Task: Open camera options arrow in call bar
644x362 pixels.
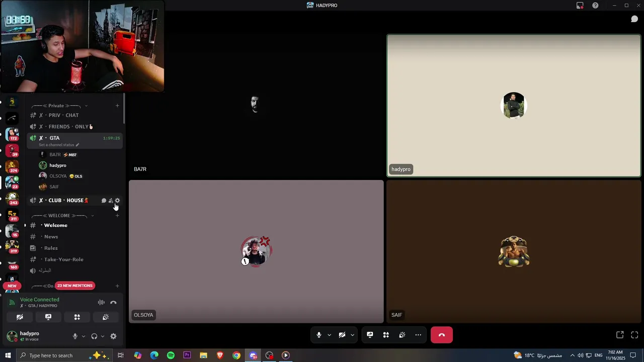Action: pyautogui.click(x=352, y=335)
